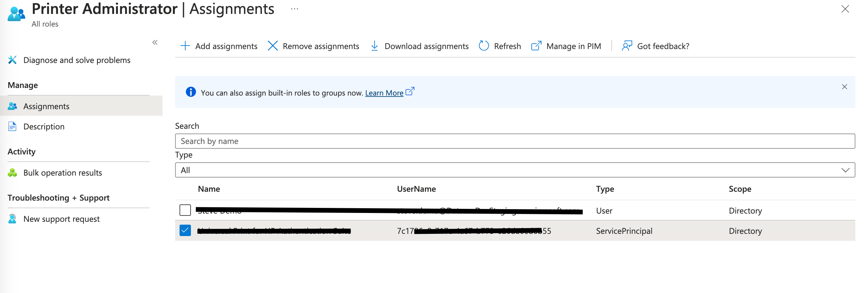
Task: Close the Assignments blade
Action: [845, 9]
